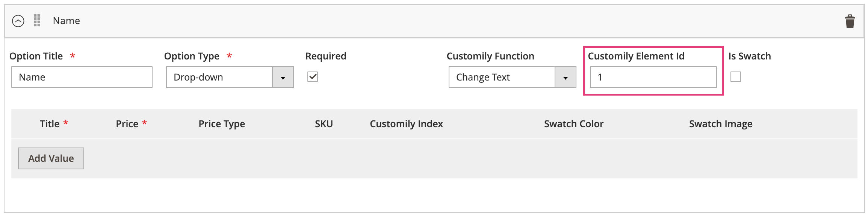
Task: Click the Price Type column header
Action: 222,124
